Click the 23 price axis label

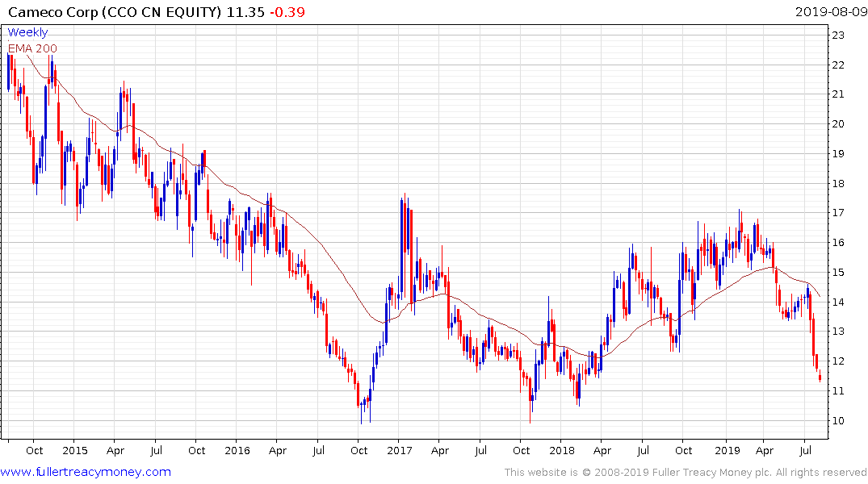click(x=838, y=35)
